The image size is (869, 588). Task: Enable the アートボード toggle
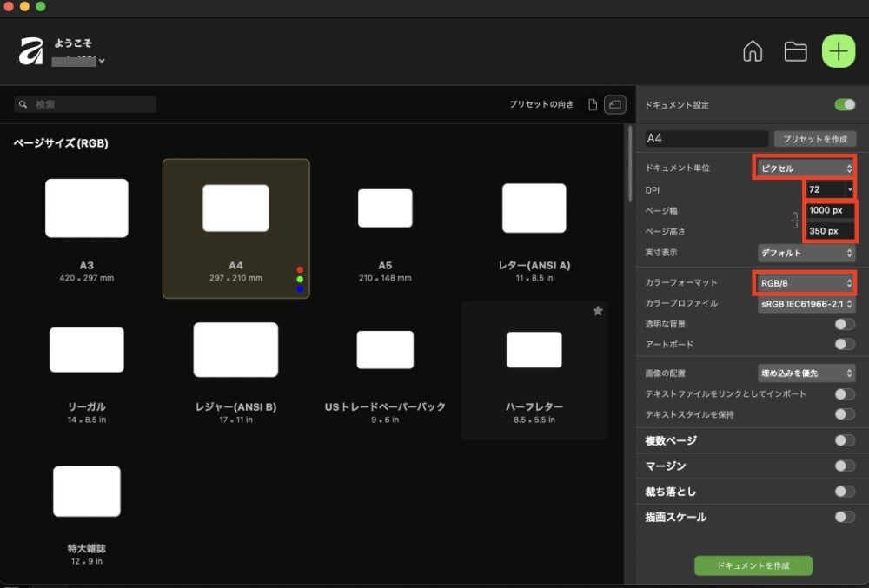pos(844,343)
